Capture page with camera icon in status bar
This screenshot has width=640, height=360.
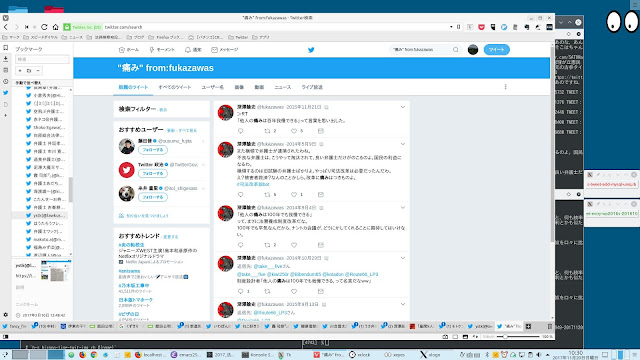click(x=445, y=337)
